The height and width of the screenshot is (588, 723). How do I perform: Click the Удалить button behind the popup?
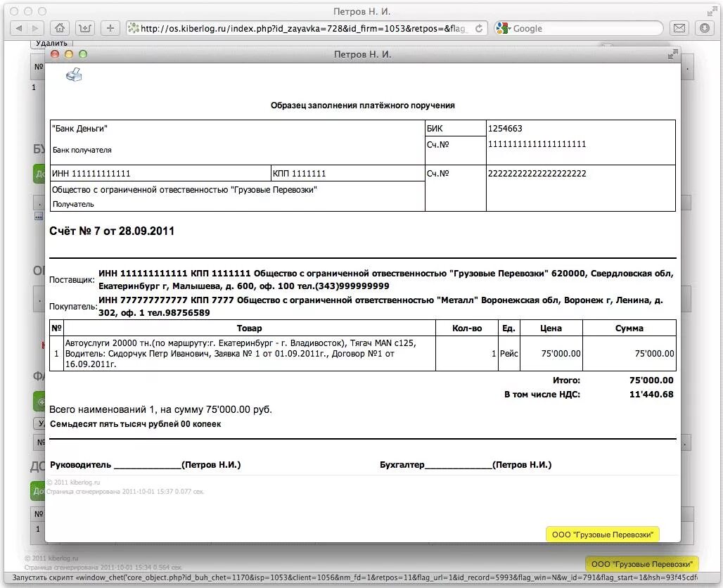pos(51,44)
